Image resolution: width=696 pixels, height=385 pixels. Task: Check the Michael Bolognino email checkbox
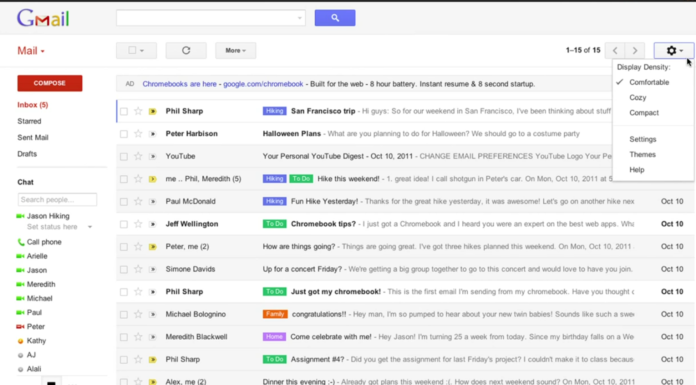pyautogui.click(x=124, y=314)
